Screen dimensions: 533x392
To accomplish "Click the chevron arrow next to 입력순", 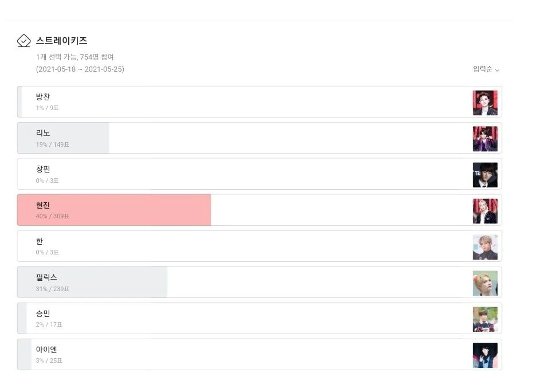I will tap(497, 70).
